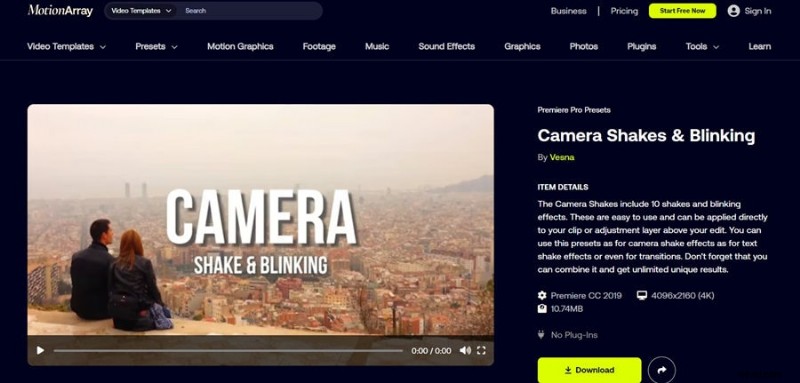
Task: Select the Camera Shakes & Blinking title
Action: pos(646,135)
